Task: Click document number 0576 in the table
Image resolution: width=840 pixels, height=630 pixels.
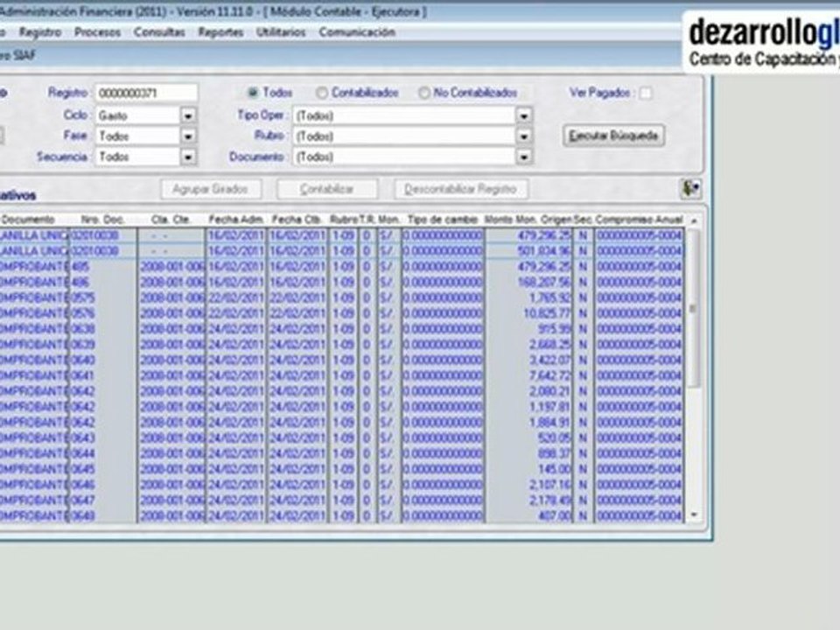Action: (x=103, y=313)
